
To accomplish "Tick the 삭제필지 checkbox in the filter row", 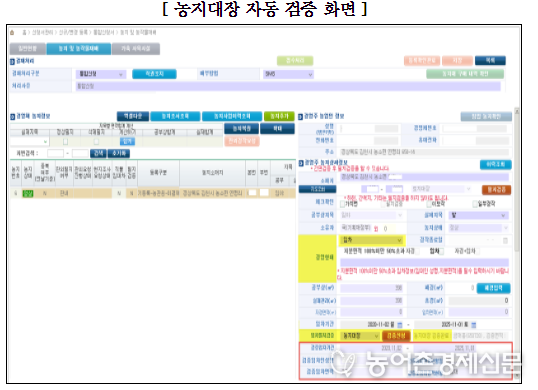I will 96,141.
